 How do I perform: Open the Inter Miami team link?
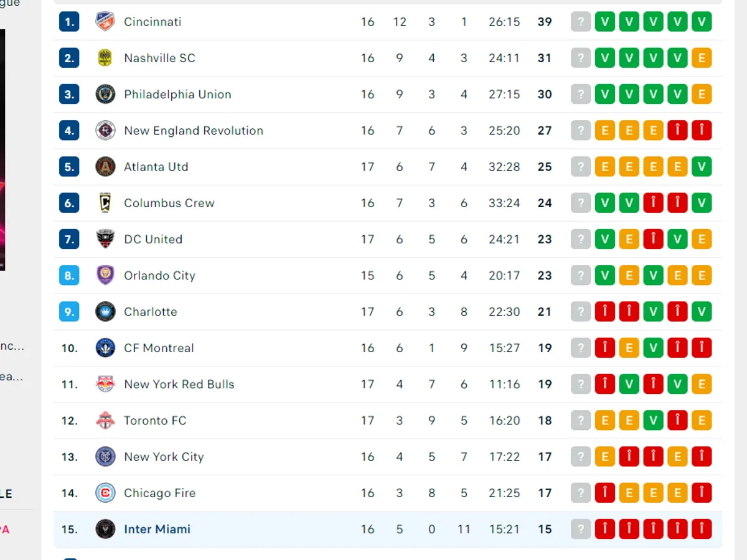[157, 530]
